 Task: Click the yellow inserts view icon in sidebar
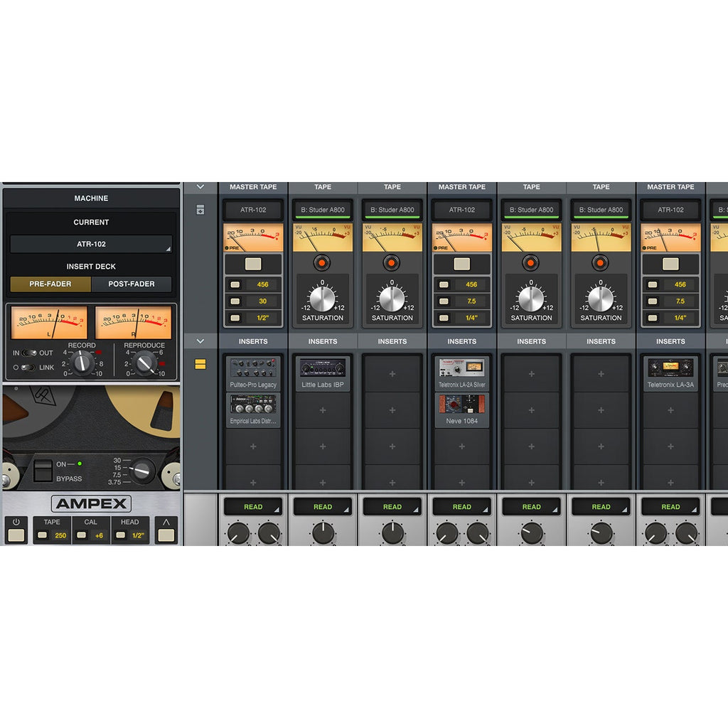click(x=200, y=364)
